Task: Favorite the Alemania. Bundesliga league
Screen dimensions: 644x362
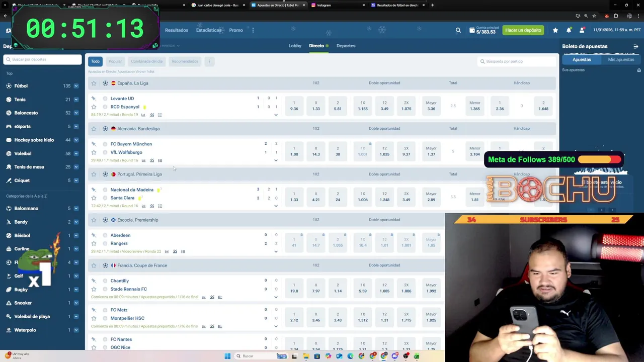Action: tap(94, 129)
